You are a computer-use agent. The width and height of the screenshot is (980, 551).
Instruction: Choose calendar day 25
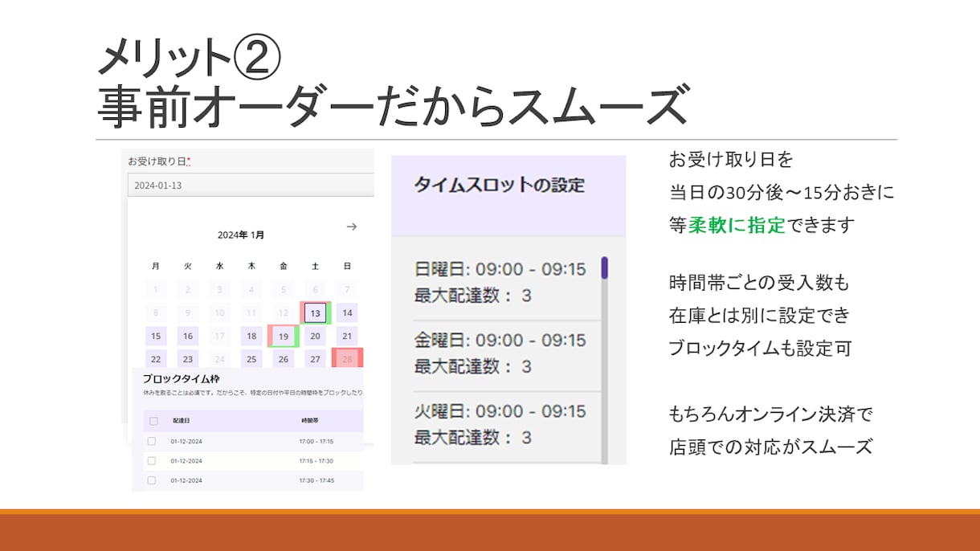(251, 360)
